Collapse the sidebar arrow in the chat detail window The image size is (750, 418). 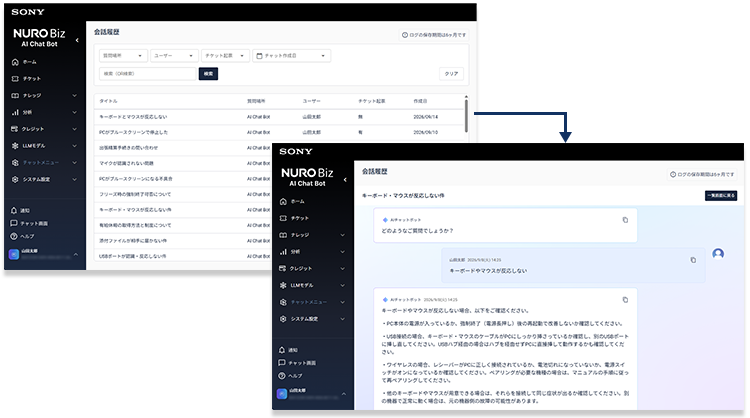(x=345, y=180)
